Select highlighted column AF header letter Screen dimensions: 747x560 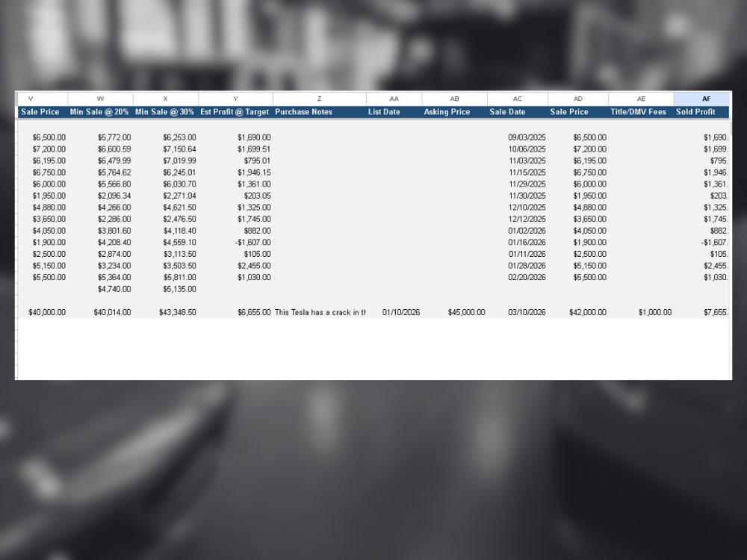706,99
